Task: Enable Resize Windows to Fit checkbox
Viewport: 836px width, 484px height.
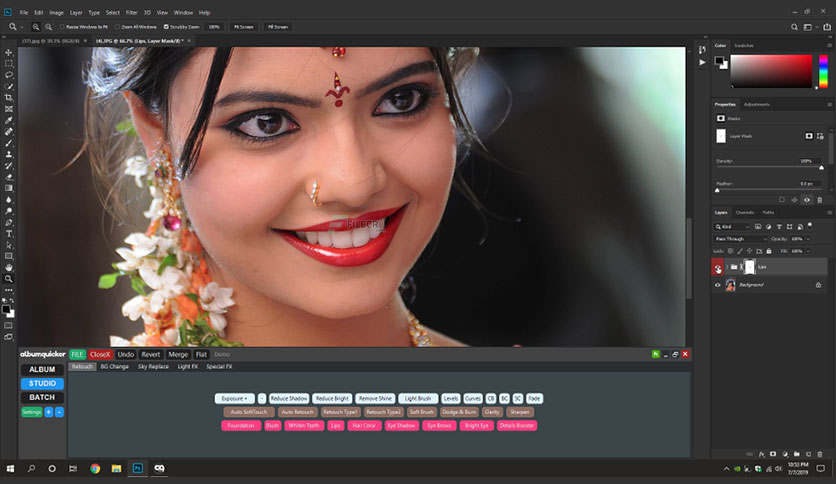Action: 62,27
